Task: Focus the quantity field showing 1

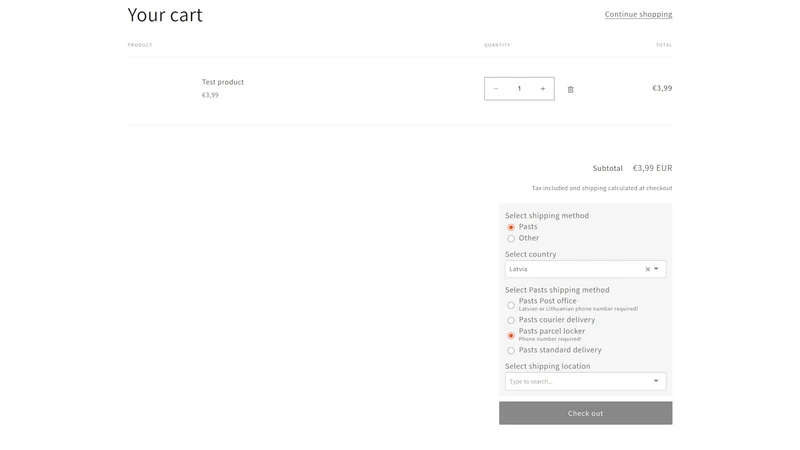Action: [519, 89]
